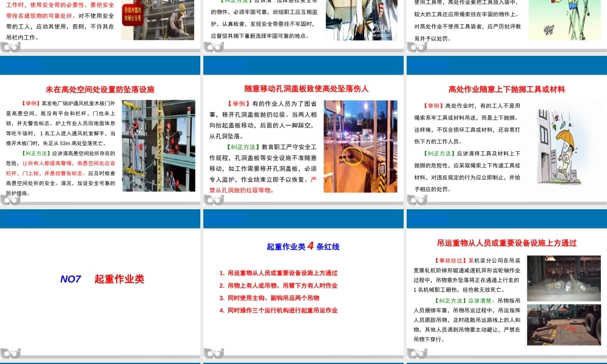Select slide title 未在高处空间处设置防坠落设施
Viewport: 607px width, 364px height.
(100, 89)
